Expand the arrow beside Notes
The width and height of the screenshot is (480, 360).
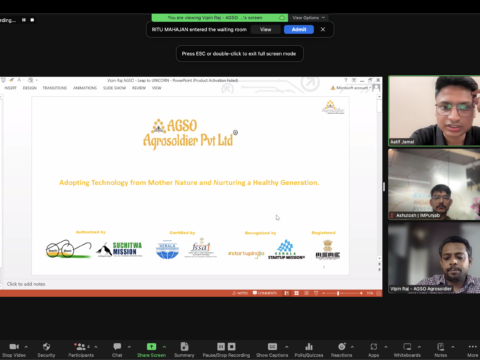[x=453, y=347]
